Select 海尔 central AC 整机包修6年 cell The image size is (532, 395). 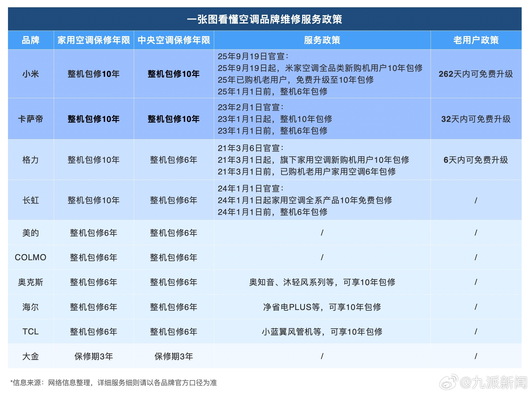[174, 307]
